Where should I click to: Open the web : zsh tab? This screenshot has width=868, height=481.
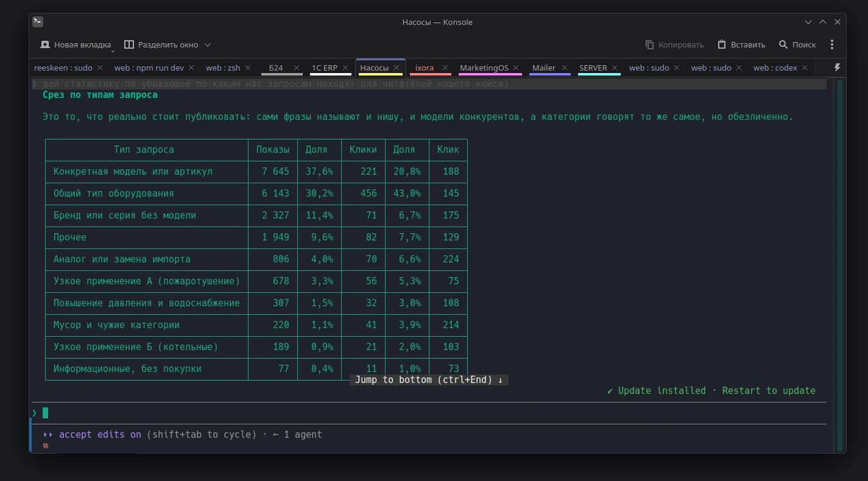223,68
